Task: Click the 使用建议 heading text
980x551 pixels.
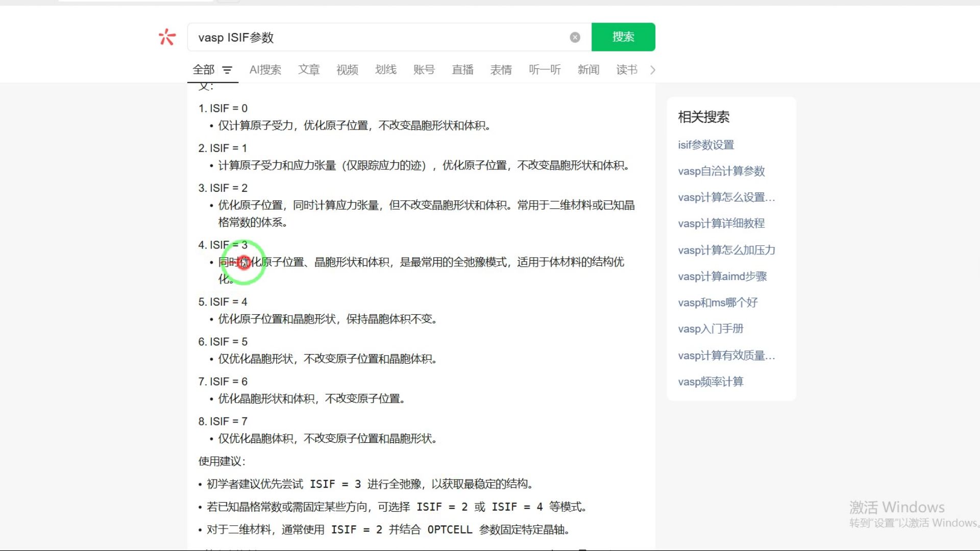Action: click(222, 461)
